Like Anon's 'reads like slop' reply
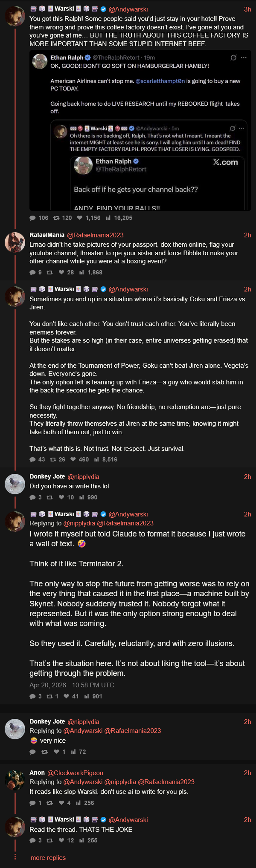 (63, 803)
